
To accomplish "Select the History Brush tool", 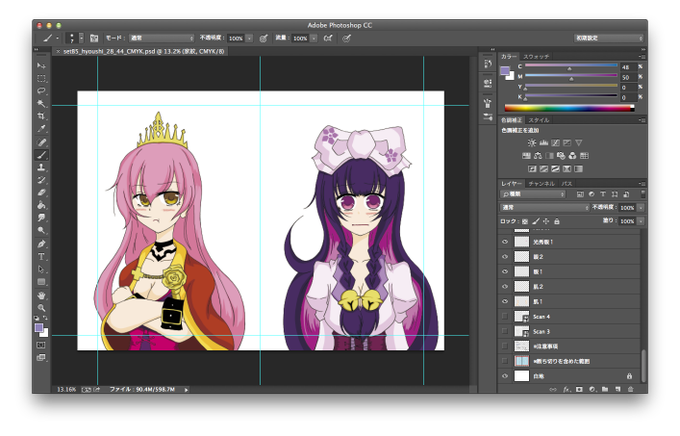I will click(x=41, y=180).
